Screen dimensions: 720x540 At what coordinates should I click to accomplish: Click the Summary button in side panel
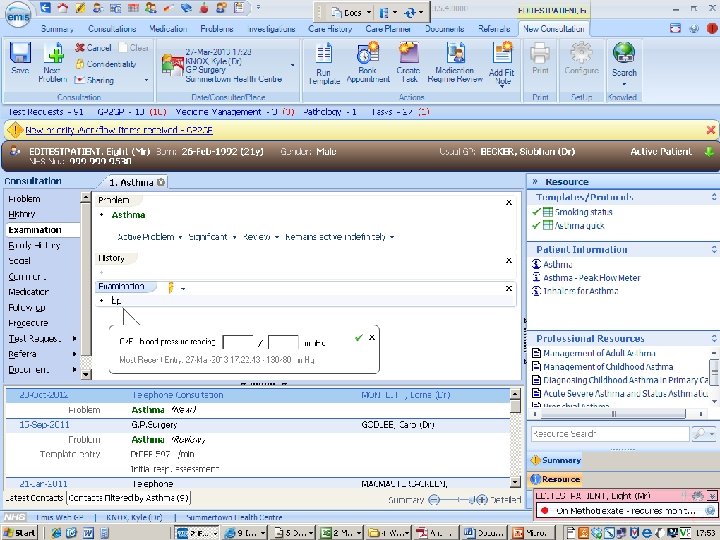pos(556,460)
